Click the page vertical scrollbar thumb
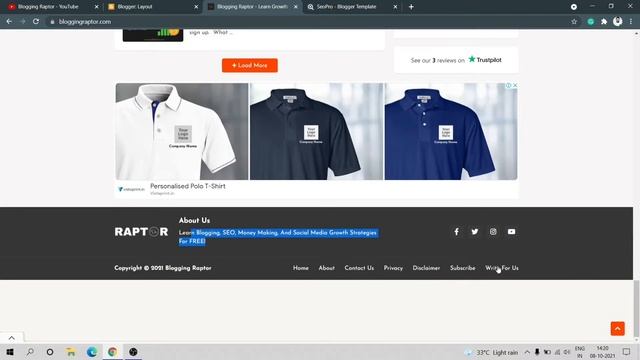640x360 pixels. click(636, 308)
